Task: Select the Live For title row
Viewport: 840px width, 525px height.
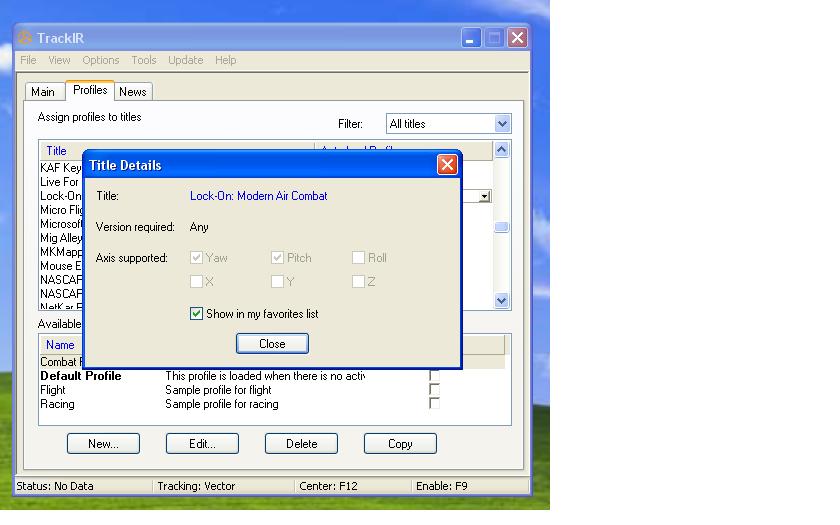Action: point(61,182)
